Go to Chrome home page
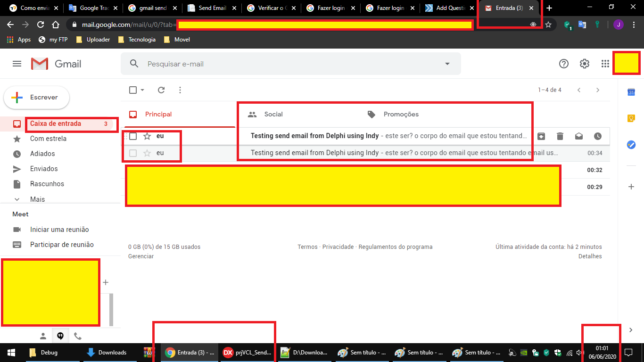 pos(56,25)
